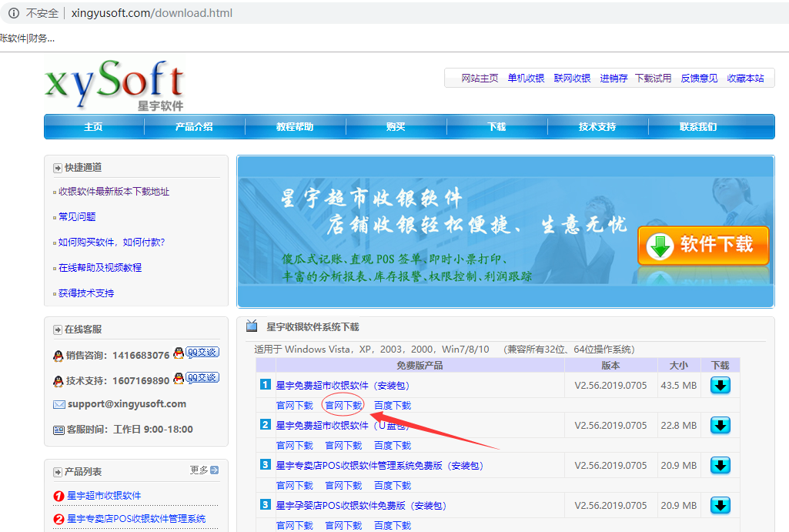Screen dimensions: 789x532
Task: Click the 单机收银 top link
Action: (x=526, y=78)
